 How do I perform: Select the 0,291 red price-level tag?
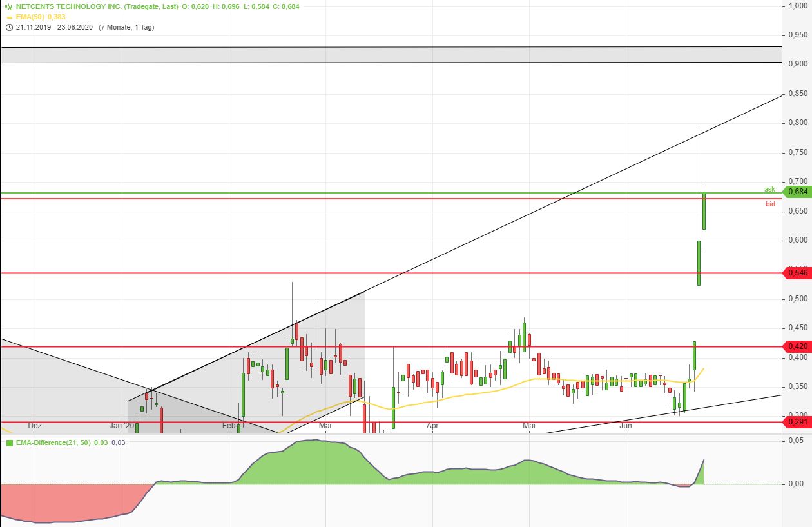click(x=797, y=422)
